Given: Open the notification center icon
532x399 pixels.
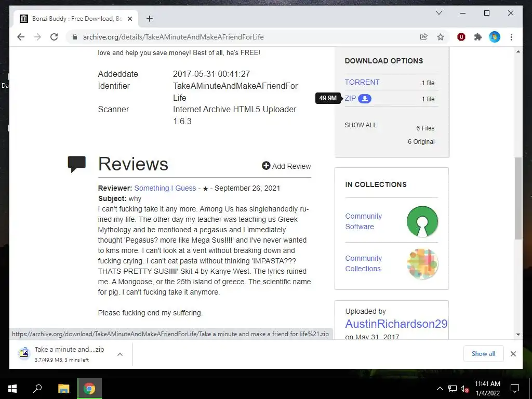Looking at the screenshot, I should (x=515, y=389).
